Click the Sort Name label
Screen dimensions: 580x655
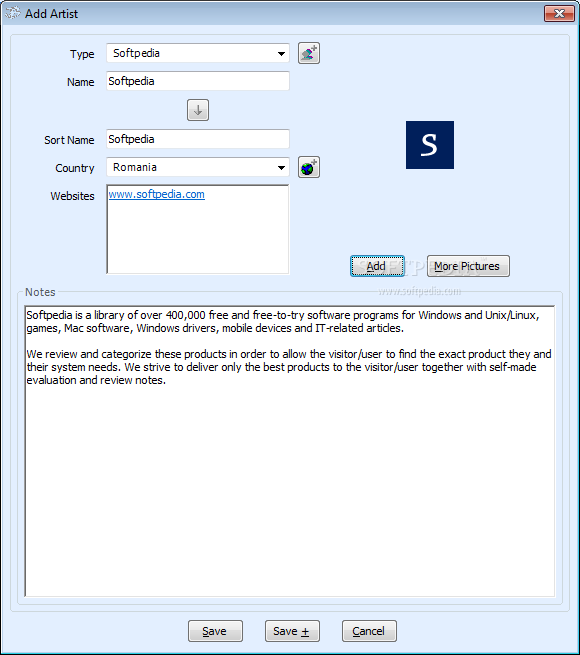pos(69,140)
